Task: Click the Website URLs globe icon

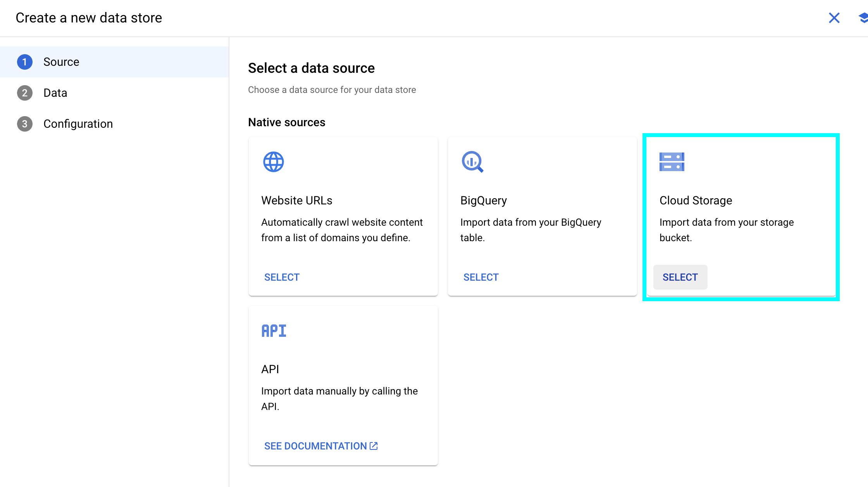Action: [x=273, y=162]
